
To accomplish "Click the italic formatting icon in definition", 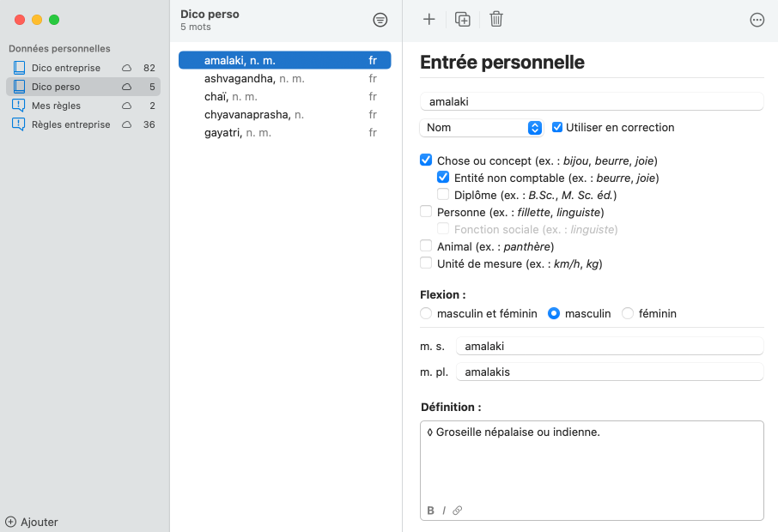I will (444, 511).
